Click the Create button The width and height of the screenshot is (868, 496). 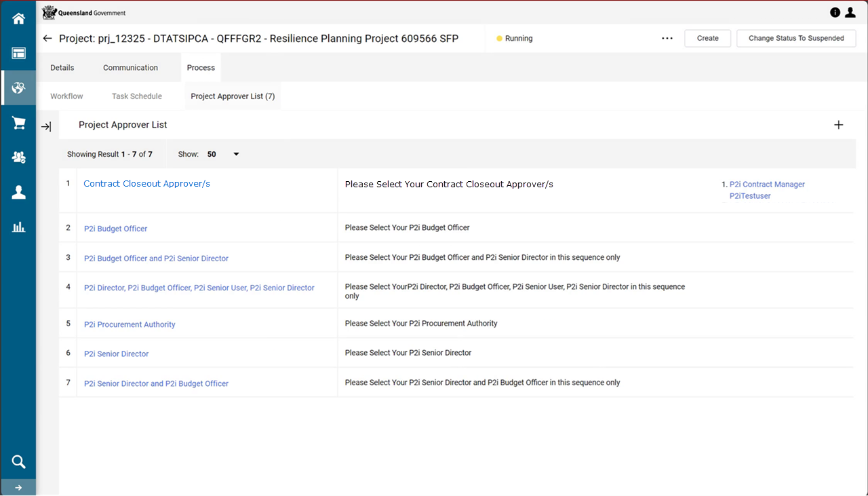click(707, 39)
